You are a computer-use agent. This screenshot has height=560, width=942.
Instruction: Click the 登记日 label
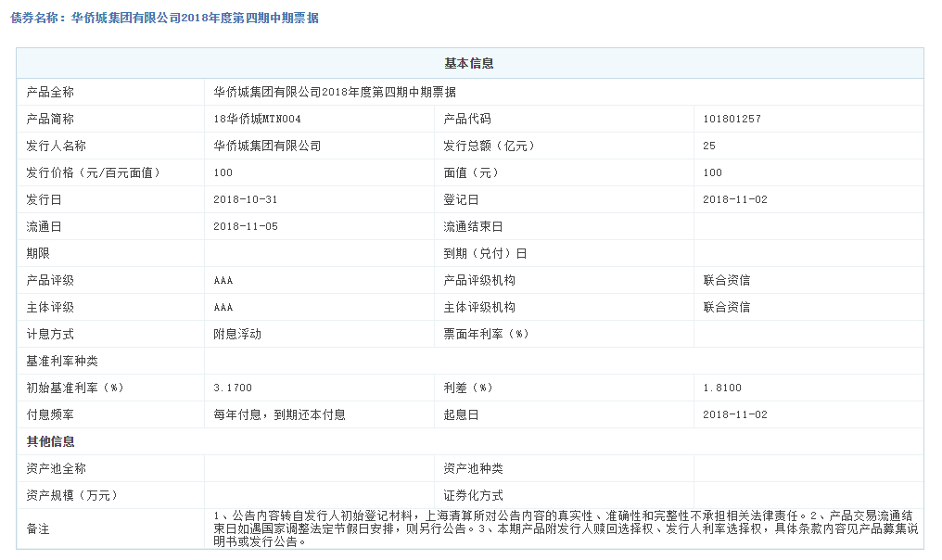click(x=462, y=200)
